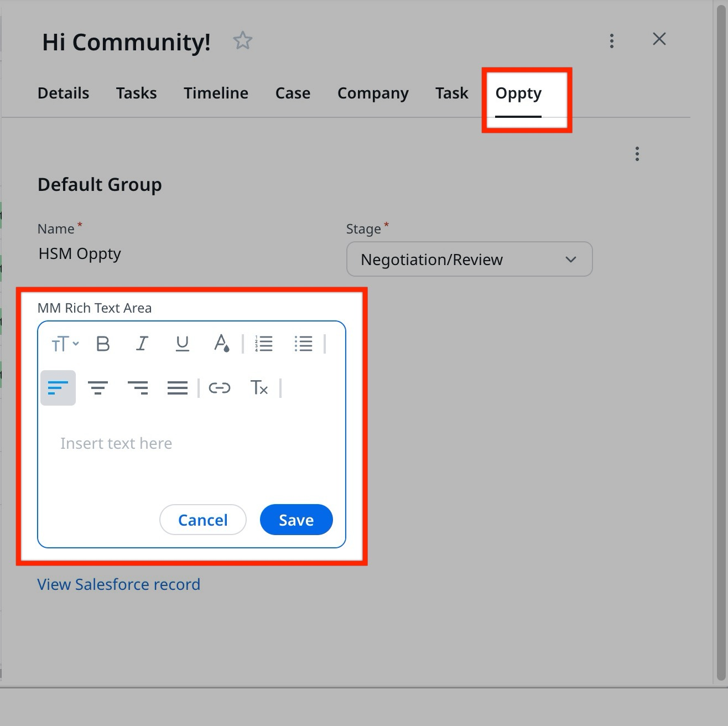The height and width of the screenshot is (726, 728).
Task: Insert a hyperlink
Action: (x=219, y=388)
